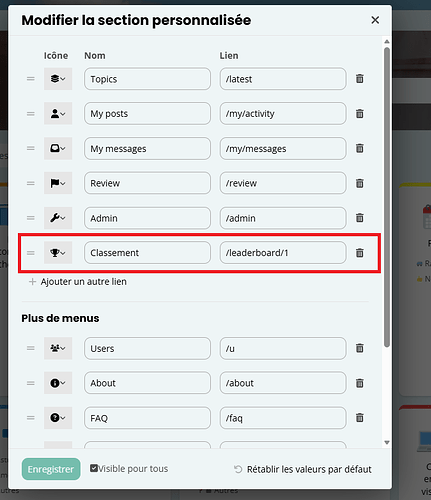Open icon picker for Topics layers icon

click(x=58, y=79)
